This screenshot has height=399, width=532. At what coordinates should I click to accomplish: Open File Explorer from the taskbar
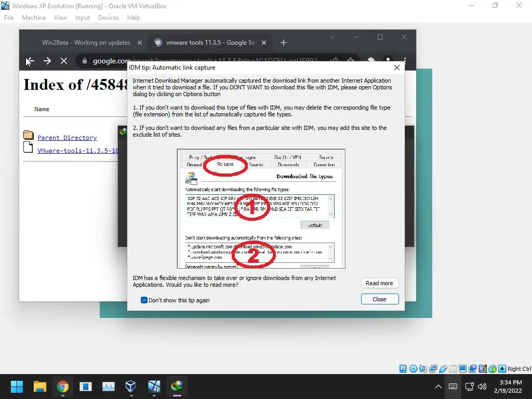[39, 386]
